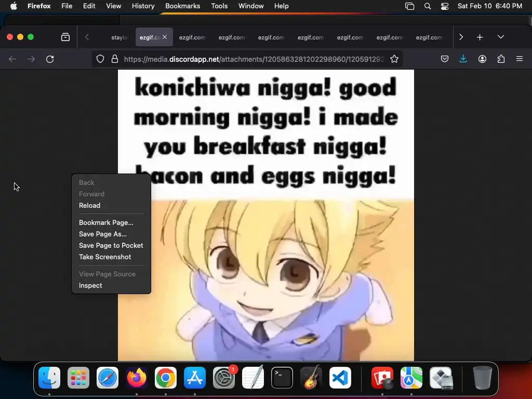Open the View menu
Screen dimensions: 532x399
pyautogui.click(x=113, y=6)
